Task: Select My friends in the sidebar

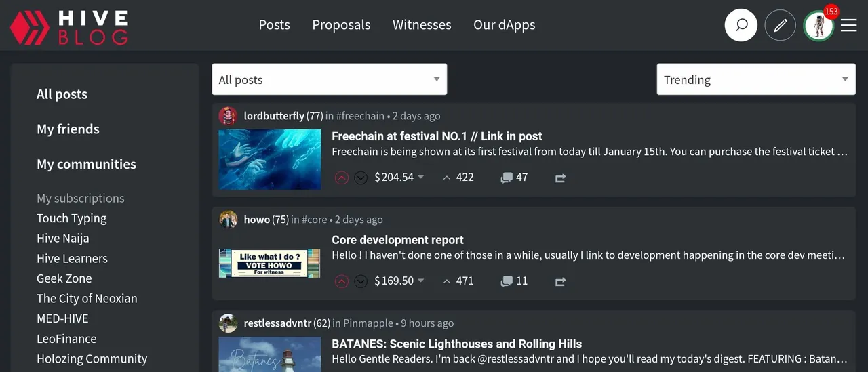Action: coord(68,129)
